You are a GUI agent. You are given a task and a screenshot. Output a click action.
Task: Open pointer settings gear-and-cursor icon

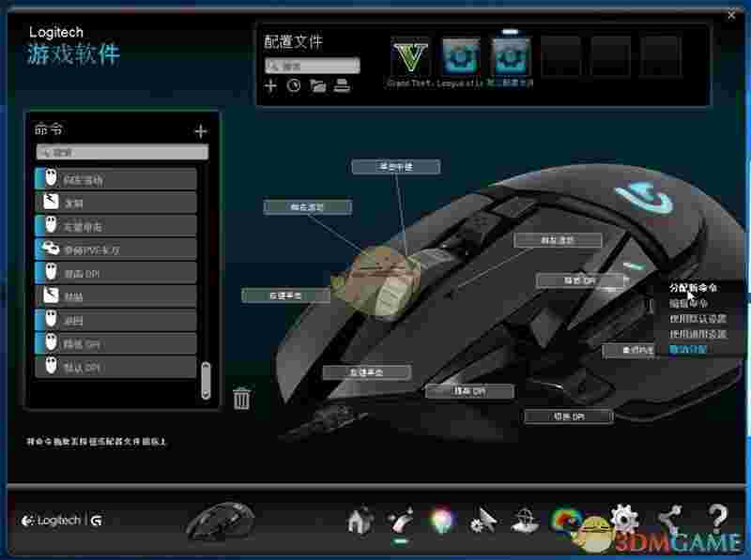pyautogui.click(x=483, y=521)
